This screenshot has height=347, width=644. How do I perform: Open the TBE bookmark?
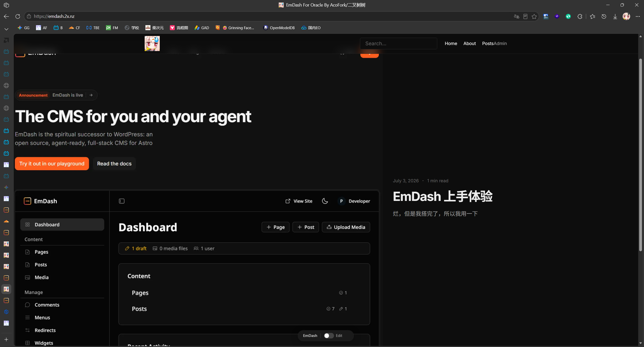point(93,28)
